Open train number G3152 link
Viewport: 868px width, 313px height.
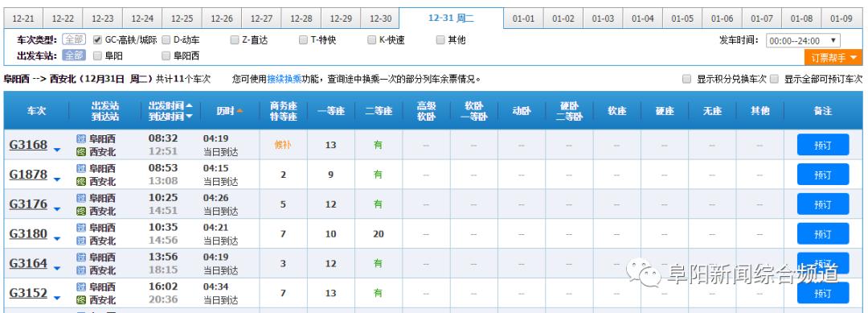tap(28, 293)
